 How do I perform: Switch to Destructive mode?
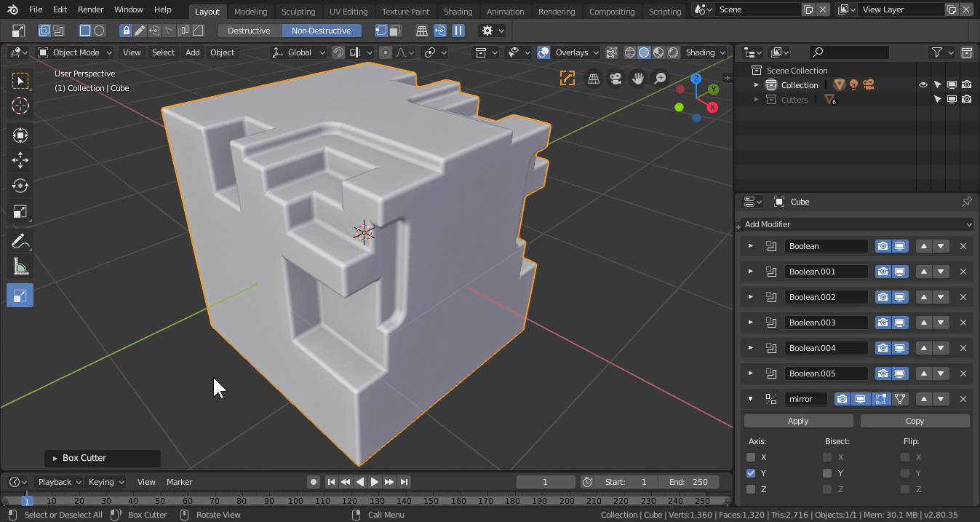[x=249, y=31]
